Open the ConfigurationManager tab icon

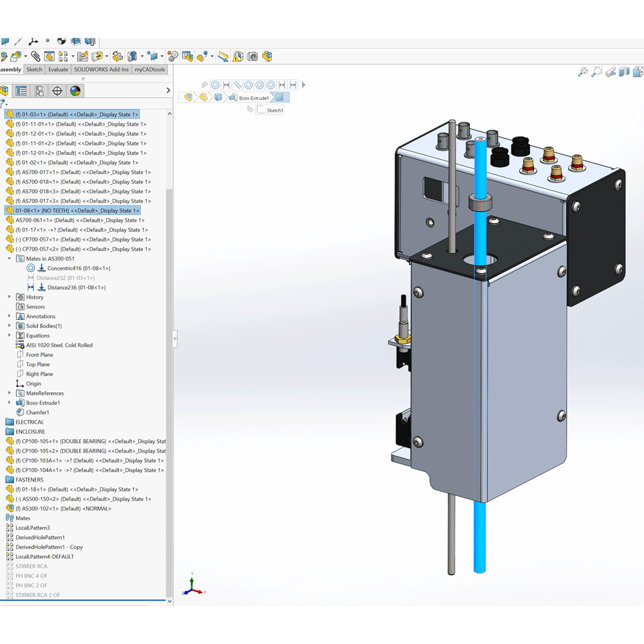point(39,91)
